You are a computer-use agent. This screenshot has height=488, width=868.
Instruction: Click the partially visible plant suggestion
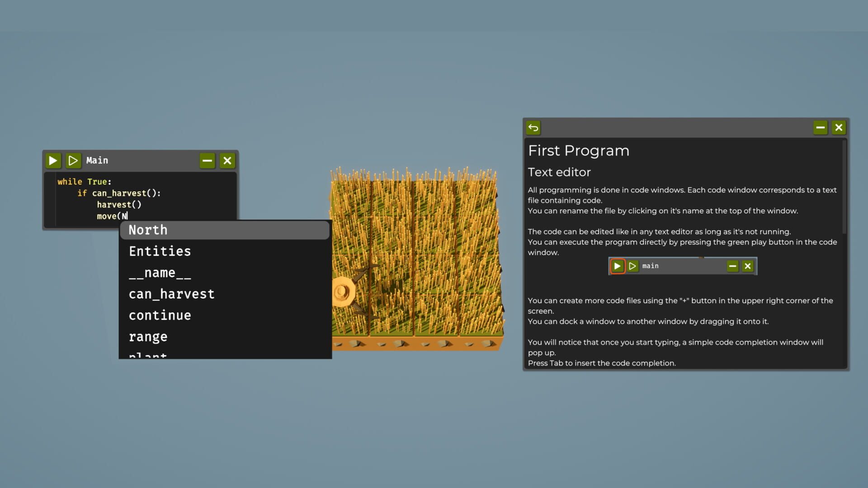click(146, 356)
